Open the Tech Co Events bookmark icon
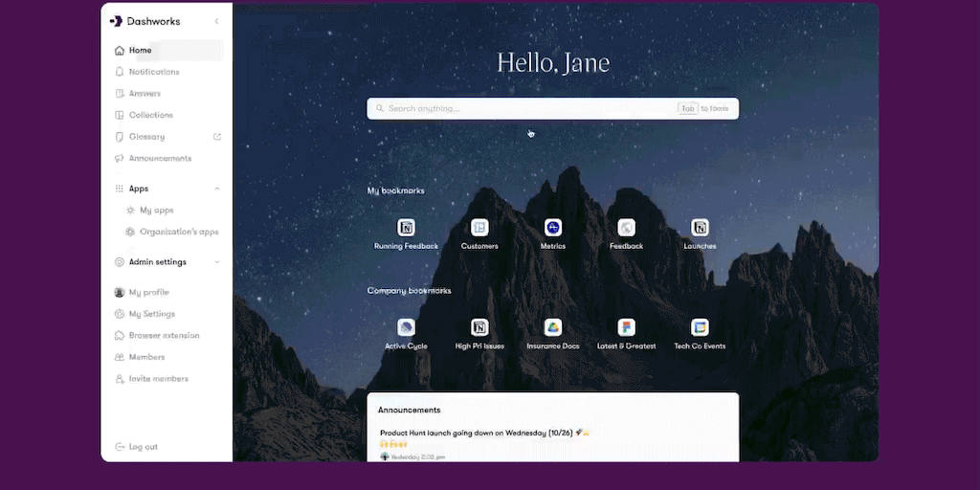980x490 pixels. click(700, 327)
